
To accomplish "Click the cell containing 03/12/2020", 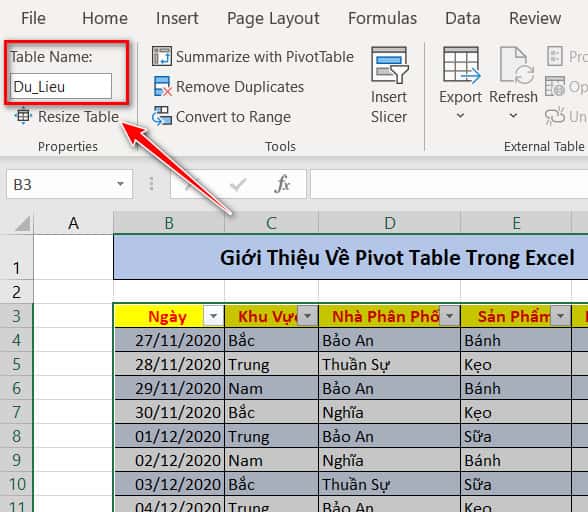I will [169, 484].
